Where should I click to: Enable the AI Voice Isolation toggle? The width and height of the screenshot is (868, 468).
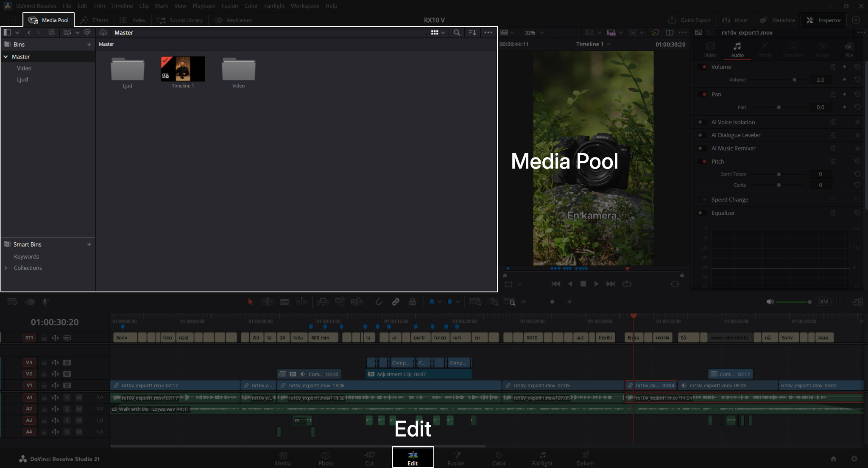pyautogui.click(x=700, y=122)
